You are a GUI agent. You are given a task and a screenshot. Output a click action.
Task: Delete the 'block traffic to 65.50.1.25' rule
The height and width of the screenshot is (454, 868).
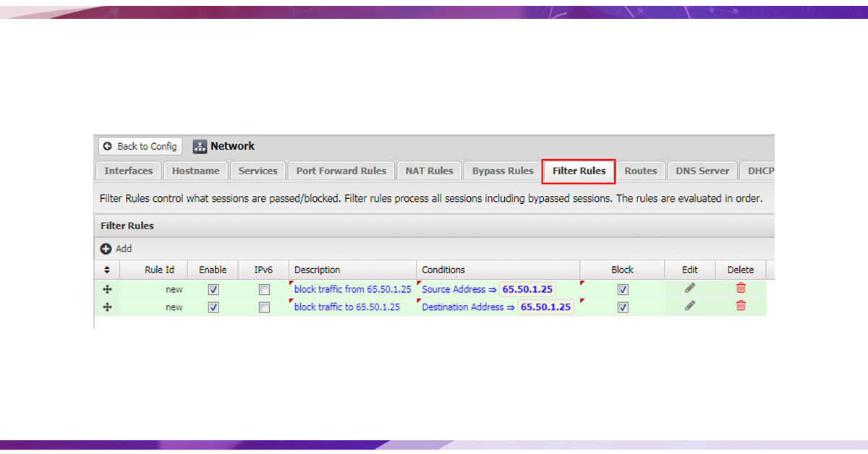pyautogui.click(x=741, y=306)
